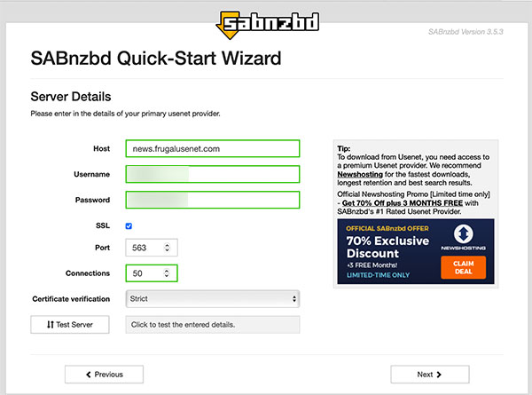Click the Server Details heading
The height and width of the screenshot is (395, 532).
pyautogui.click(x=71, y=97)
